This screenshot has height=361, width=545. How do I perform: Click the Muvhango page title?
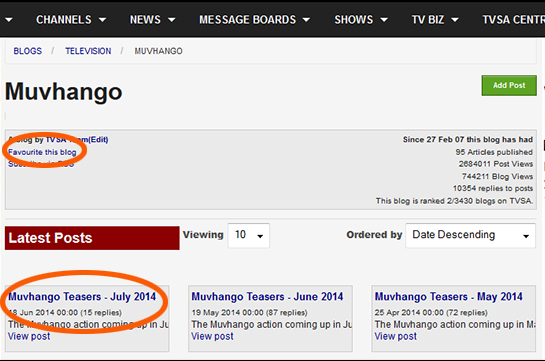(63, 92)
